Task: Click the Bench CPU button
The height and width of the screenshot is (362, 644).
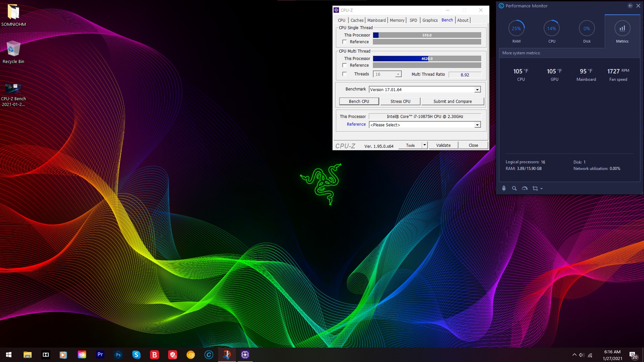Action: tap(359, 101)
